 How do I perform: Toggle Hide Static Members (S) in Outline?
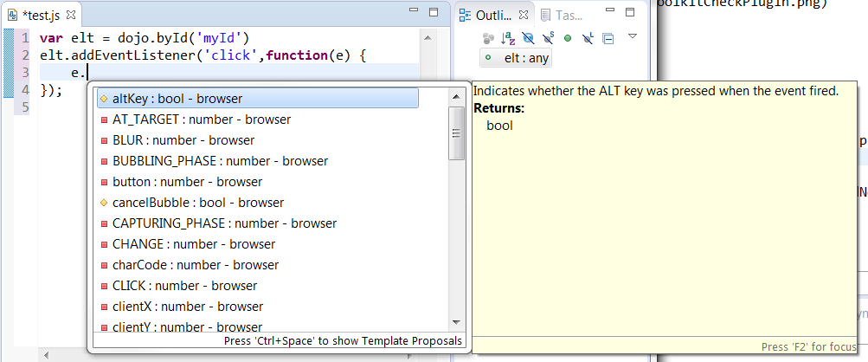[548, 38]
